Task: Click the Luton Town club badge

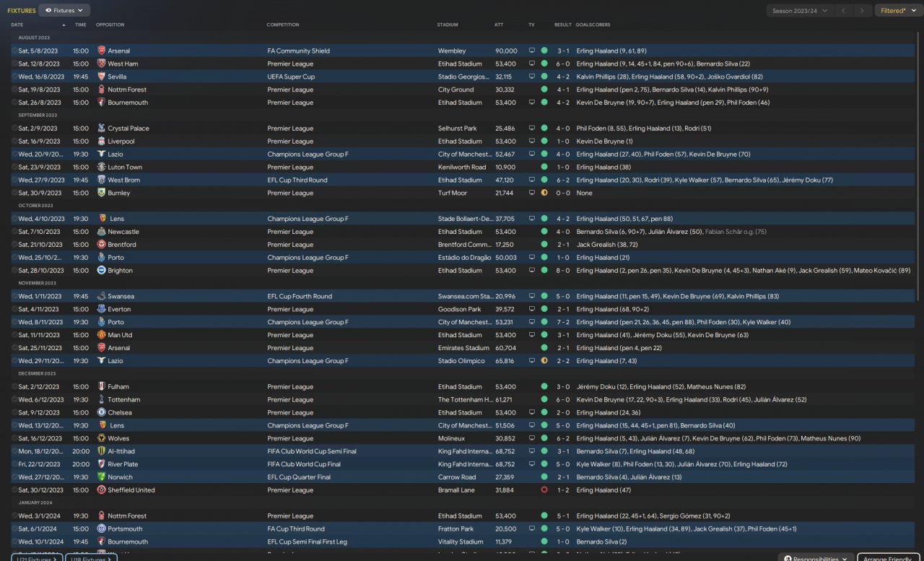Action: [101, 168]
